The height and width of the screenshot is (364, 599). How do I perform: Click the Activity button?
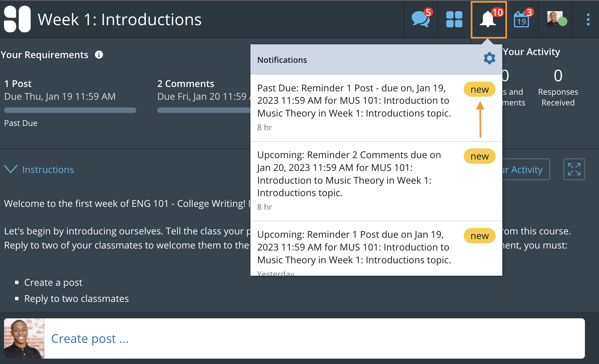(x=526, y=170)
